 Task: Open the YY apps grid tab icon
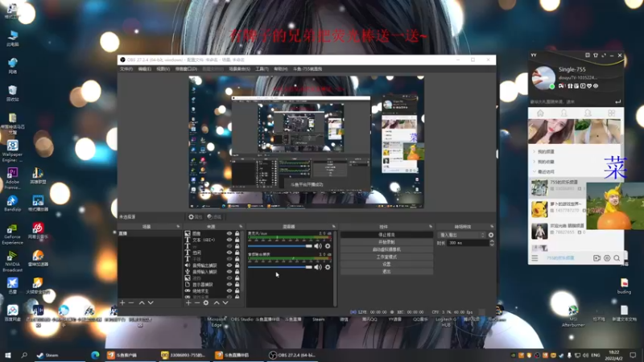point(612,113)
